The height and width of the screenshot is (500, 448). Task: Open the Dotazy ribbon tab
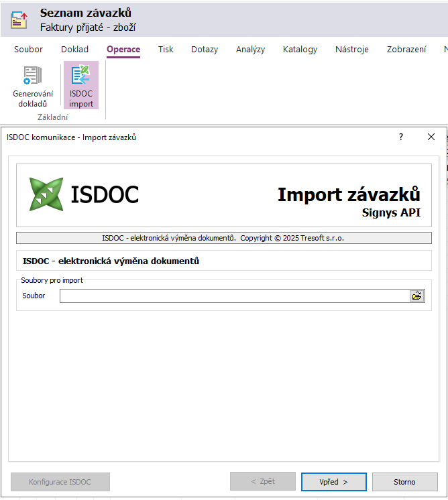[205, 50]
